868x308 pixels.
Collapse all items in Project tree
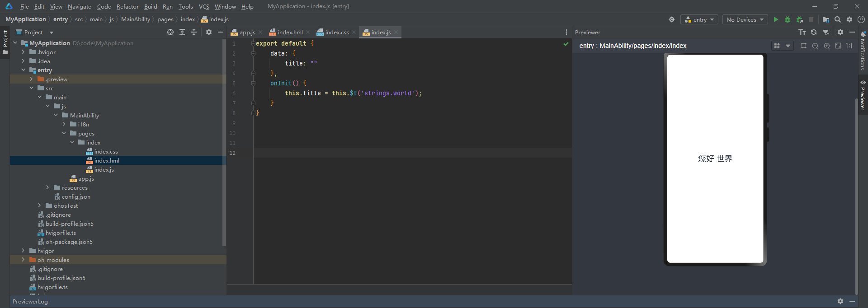pos(194,32)
